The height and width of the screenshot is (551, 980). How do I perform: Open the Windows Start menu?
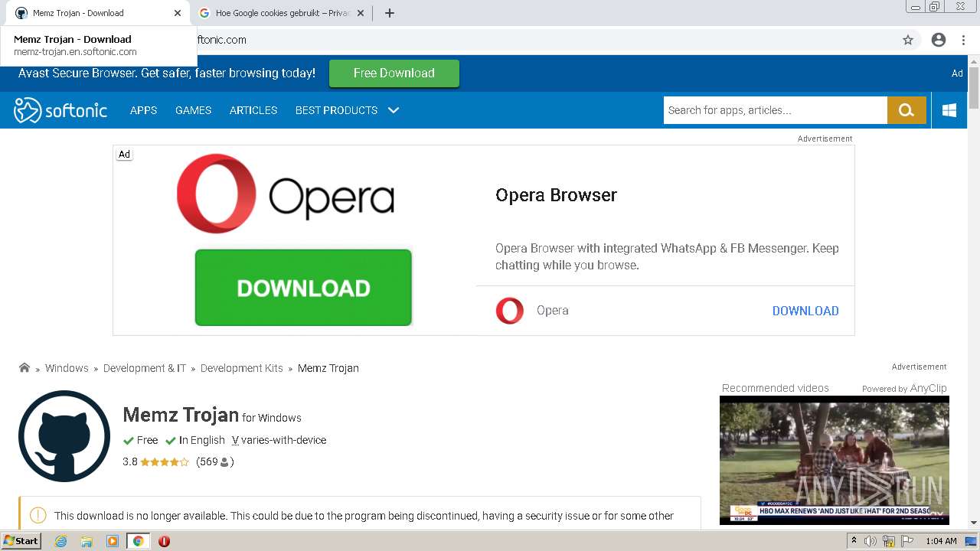coord(21,540)
